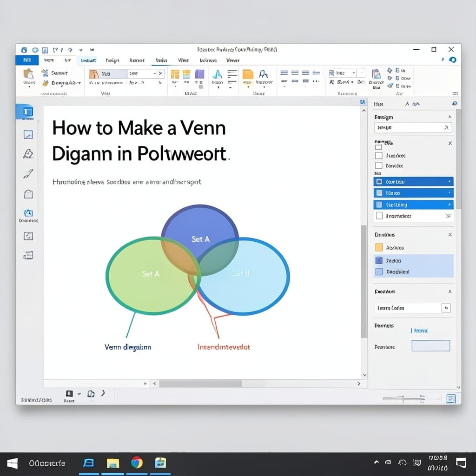The width and height of the screenshot is (476, 476).
Task: Expand the Paste button's dropdown arrow
Action: pyautogui.click(x=29, y=87)
